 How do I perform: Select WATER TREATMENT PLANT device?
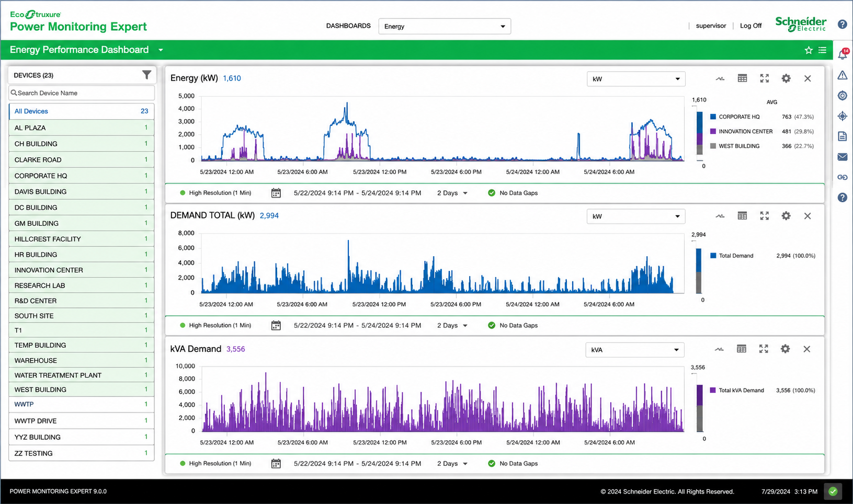point(82,375)
